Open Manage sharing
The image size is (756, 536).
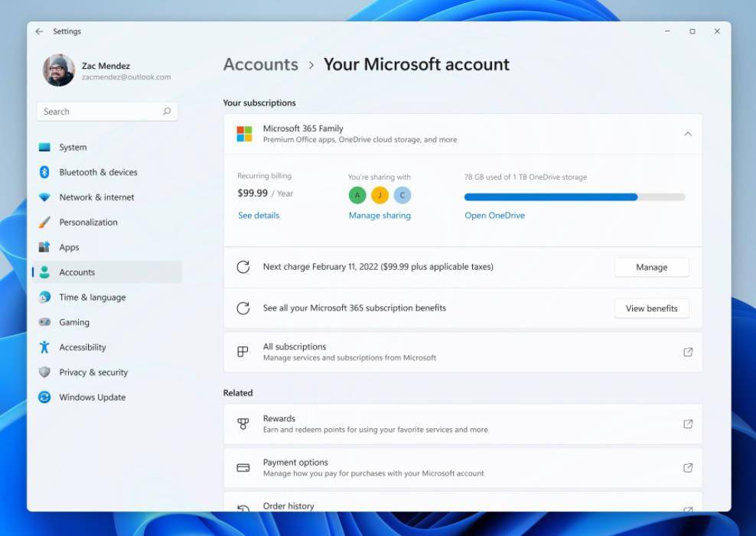pos(380,215)
